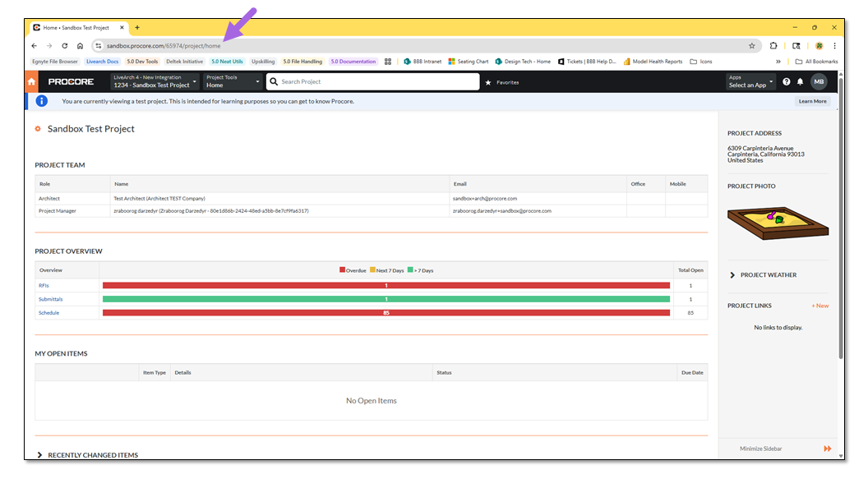
Task: Open the Livearch Docs bookmark
Action: tap(103, 62)
